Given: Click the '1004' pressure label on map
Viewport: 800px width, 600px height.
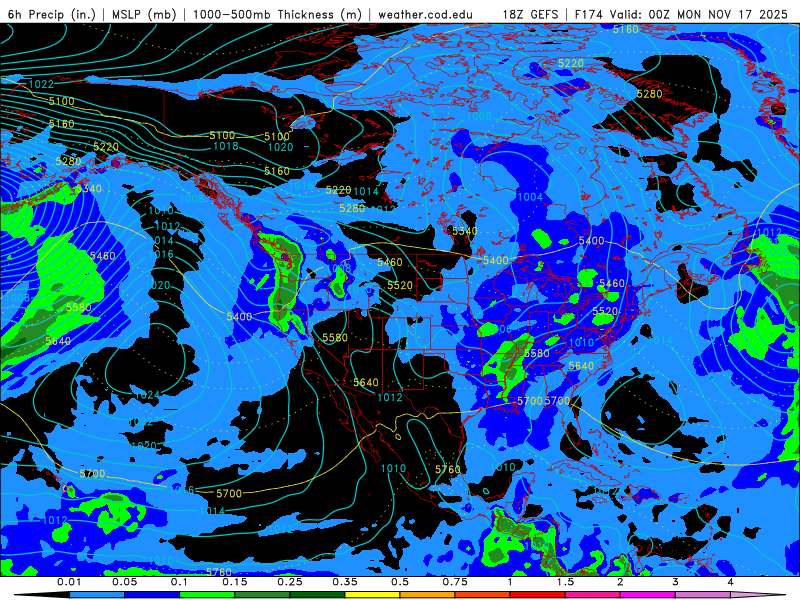Looking at the screenshot, I should click(x=530, y=197).
